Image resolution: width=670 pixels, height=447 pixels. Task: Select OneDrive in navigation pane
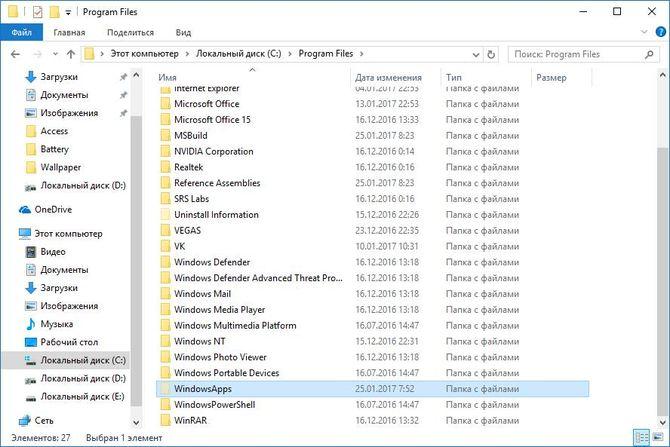(x=53, y=209)
